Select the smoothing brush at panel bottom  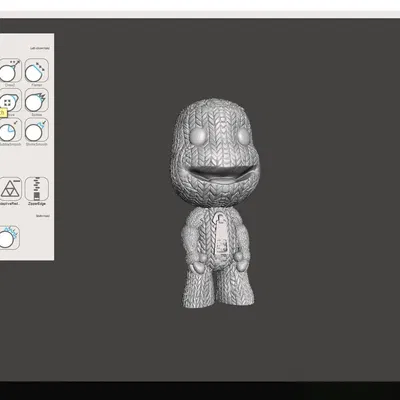[x=9, y=238]
